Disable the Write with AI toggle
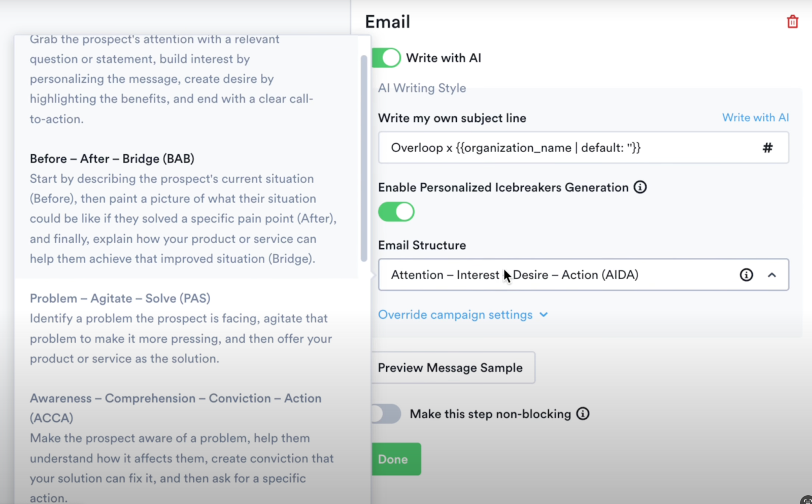Image resolution: width=812 pixels, height=504 pixels. pos(386,57)
